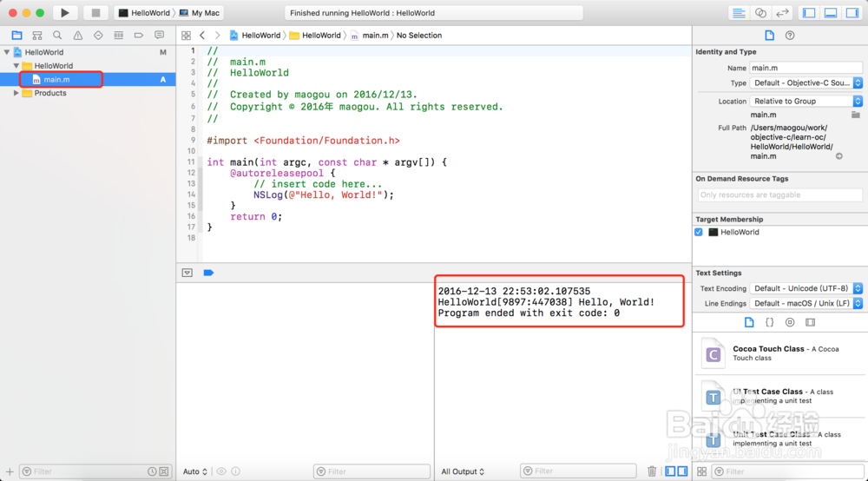Screen dimensions: 868x481
Task: Show the Media library
Action: click(x=811, y=322)
